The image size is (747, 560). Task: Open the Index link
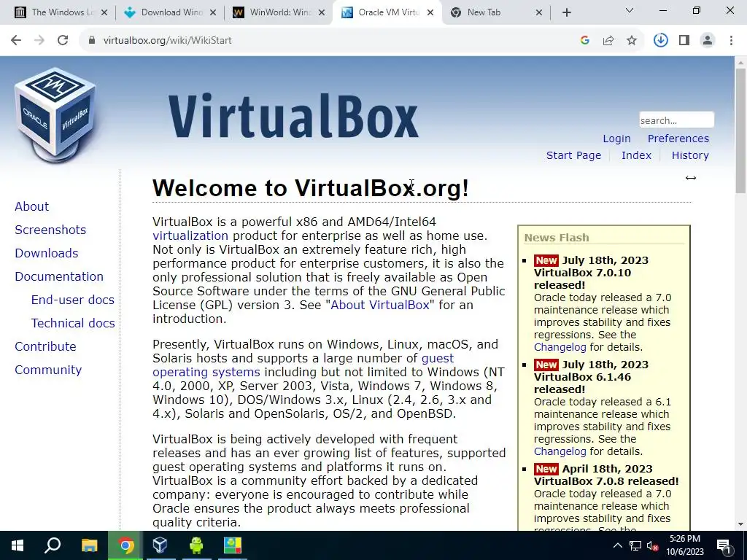click(636, 155)
